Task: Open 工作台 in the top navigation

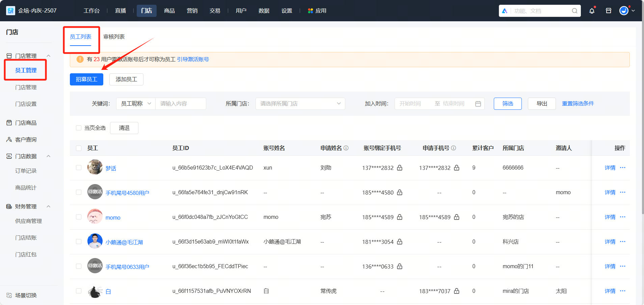Action: [91, 11]
